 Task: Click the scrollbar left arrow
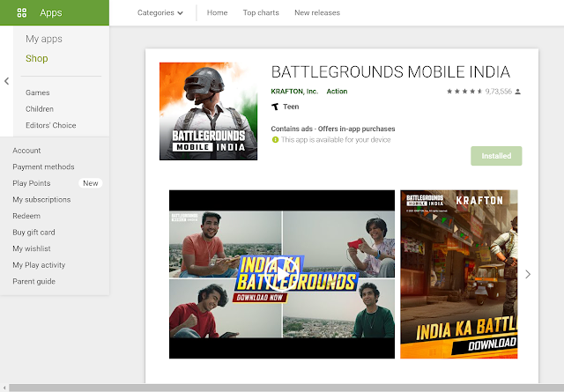coord(4,388)
